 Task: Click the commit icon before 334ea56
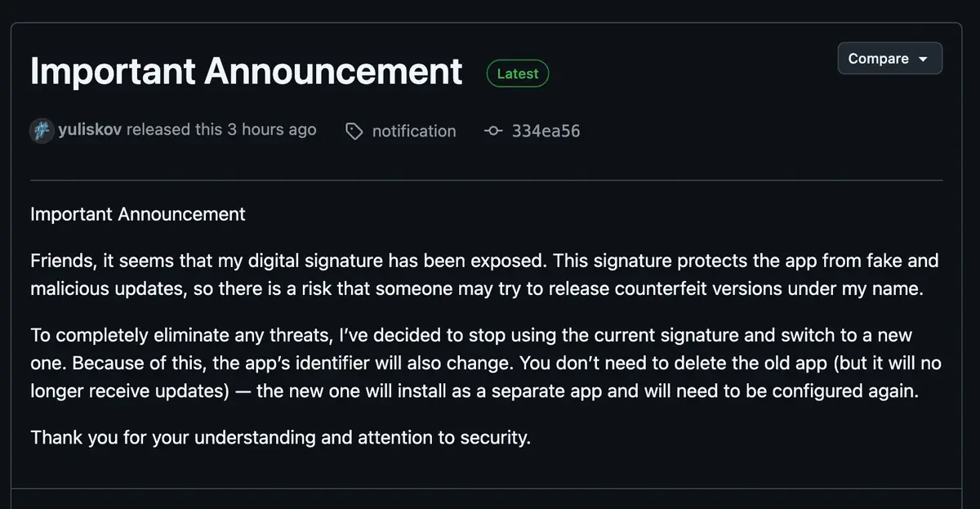[x=492, y=131]
